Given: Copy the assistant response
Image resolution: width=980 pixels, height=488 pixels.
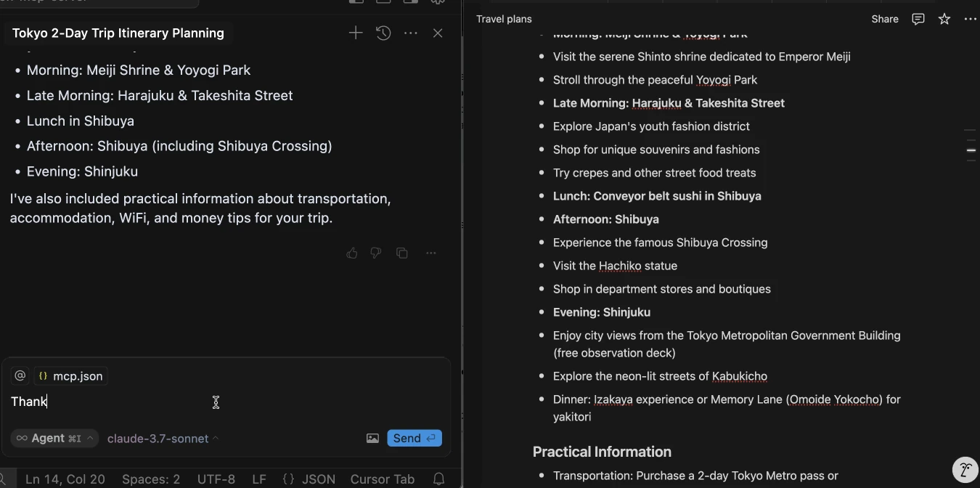Looking at the screenshot, I should (x=402, y=253).
